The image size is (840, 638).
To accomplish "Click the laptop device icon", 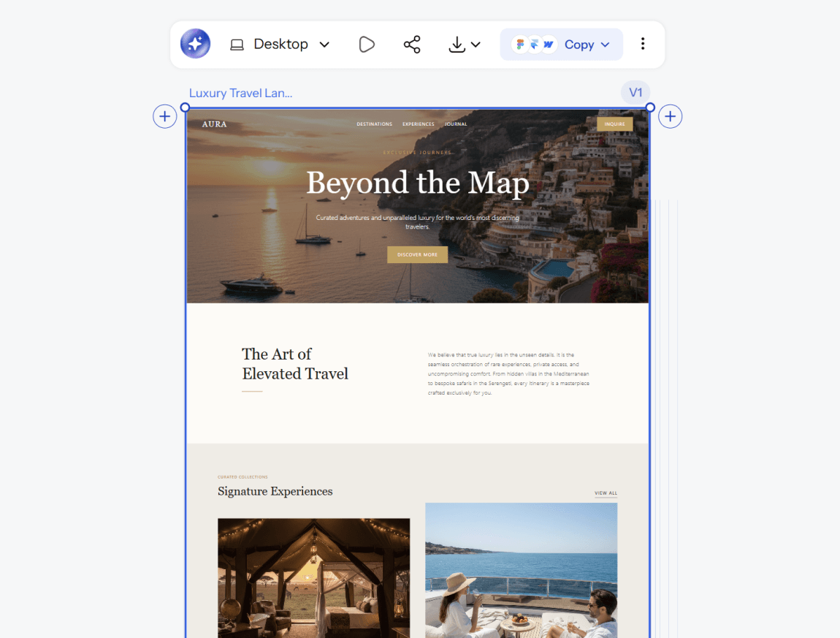I will click(x=237, y=45).
